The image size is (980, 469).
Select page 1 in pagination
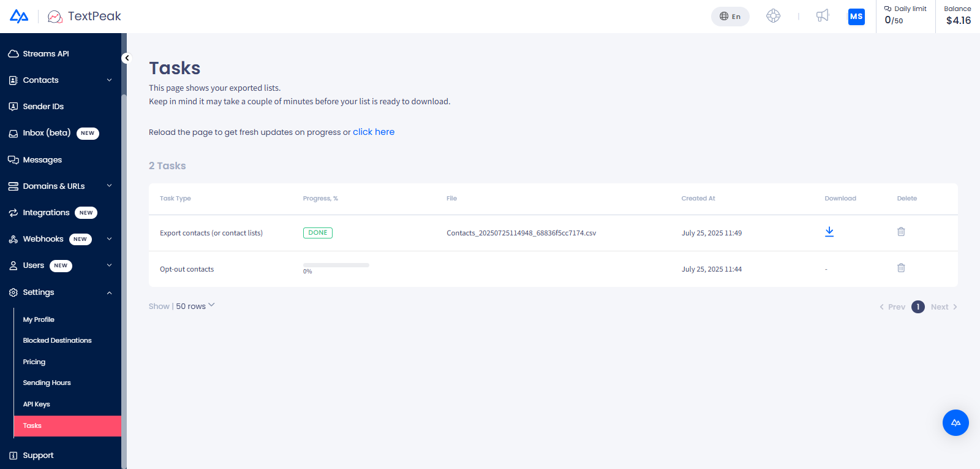(918, 307)
